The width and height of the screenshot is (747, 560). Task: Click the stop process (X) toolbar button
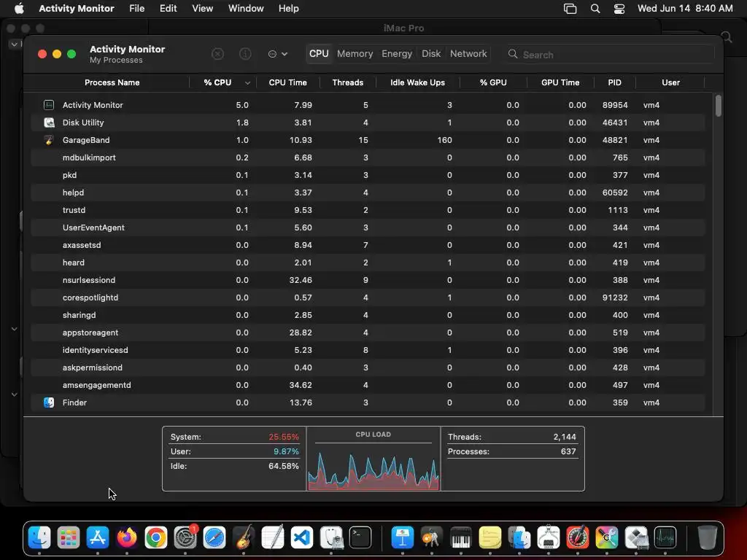217,54
